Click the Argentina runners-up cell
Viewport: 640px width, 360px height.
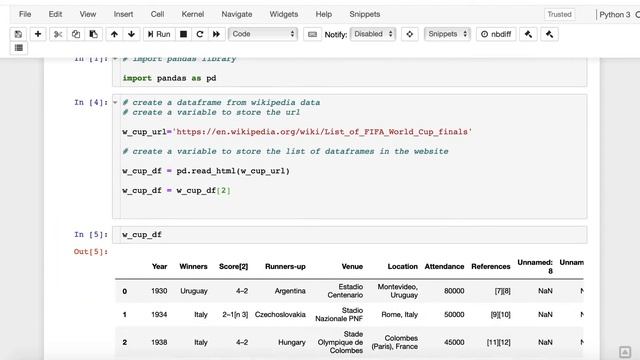[290, 291]
